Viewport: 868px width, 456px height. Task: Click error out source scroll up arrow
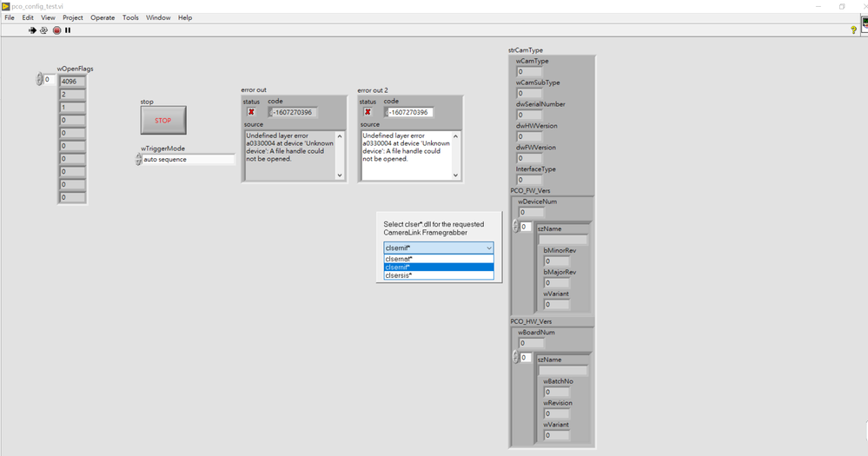340,136
